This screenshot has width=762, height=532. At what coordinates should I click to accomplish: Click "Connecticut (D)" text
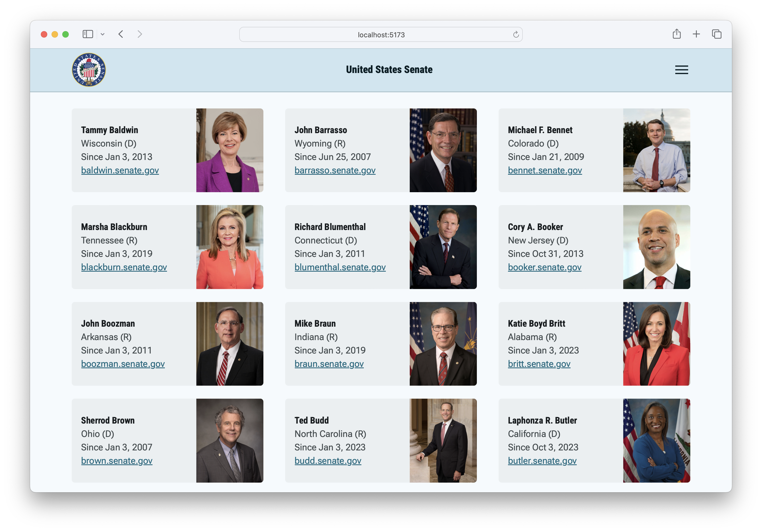[326, 240]
